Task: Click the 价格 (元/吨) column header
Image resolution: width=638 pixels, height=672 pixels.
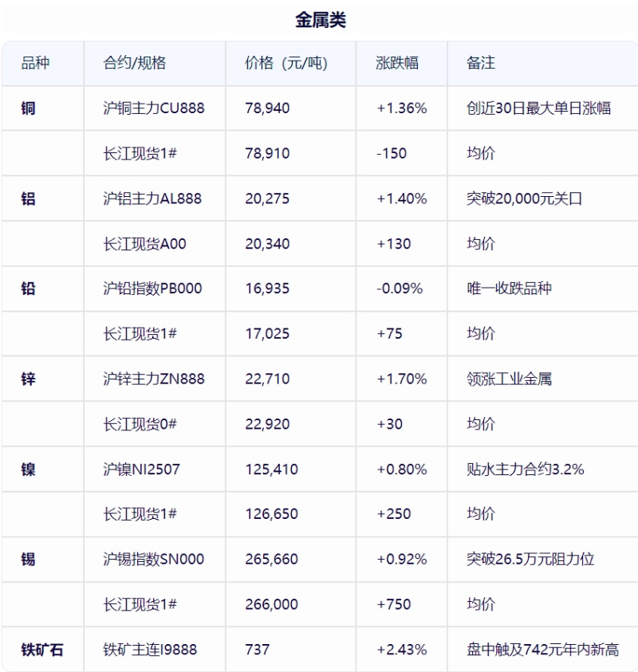Action: pyautogui.click(x=286, y=63)
